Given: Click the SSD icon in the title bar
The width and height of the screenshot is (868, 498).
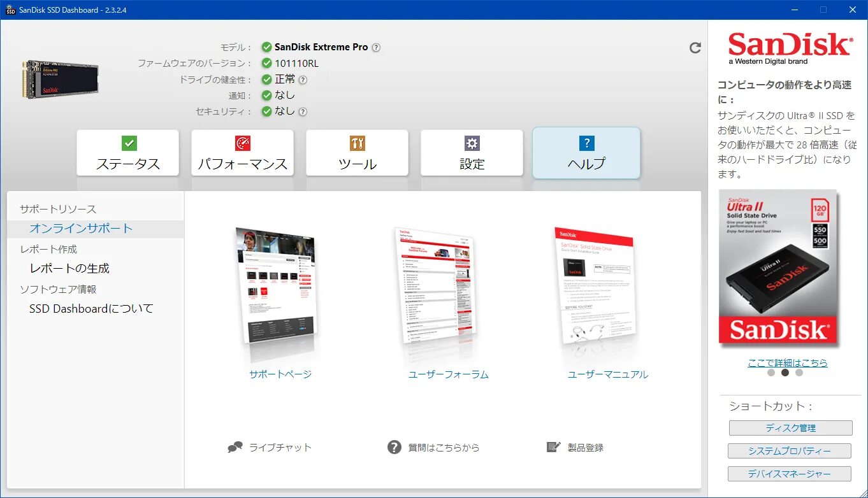Looking at the screenshot, I should point(9,10).
